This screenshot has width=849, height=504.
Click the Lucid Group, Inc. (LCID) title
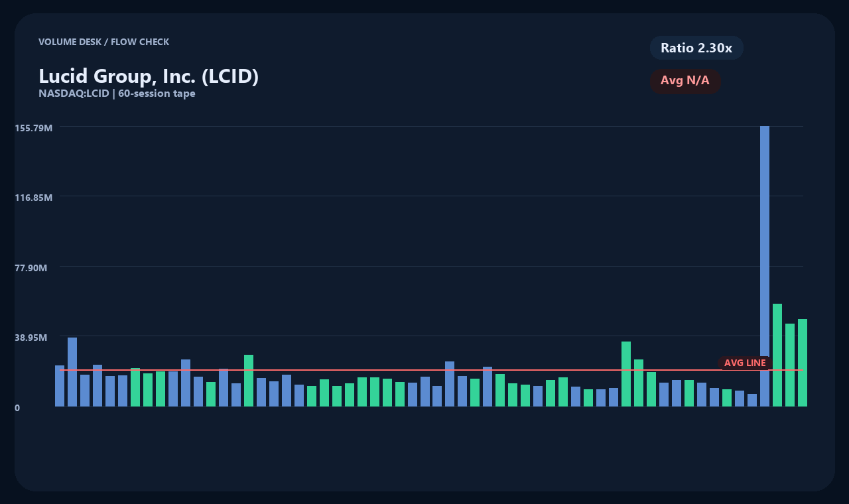[149, 76]
